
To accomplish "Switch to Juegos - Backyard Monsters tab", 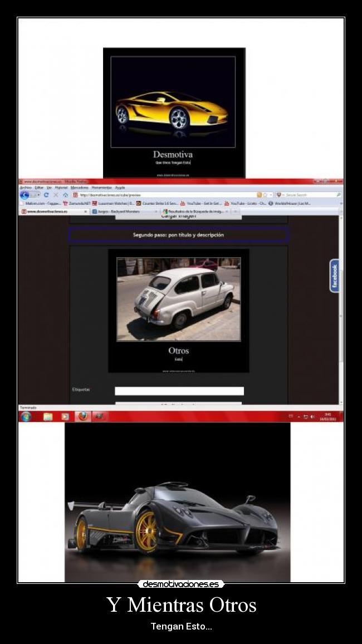I will (x=116, y=212).
